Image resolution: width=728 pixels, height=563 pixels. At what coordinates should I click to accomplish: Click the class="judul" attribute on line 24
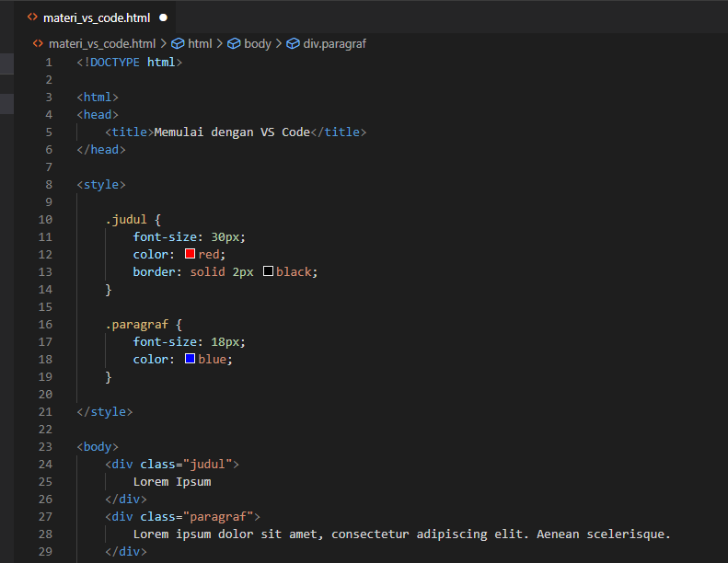tap(186, 465)
